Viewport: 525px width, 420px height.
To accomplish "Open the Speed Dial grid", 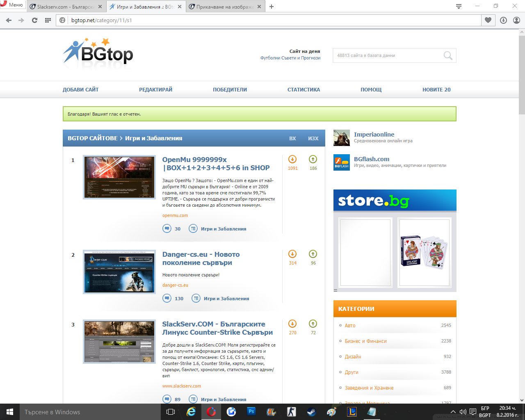I will tap(48, 20).
